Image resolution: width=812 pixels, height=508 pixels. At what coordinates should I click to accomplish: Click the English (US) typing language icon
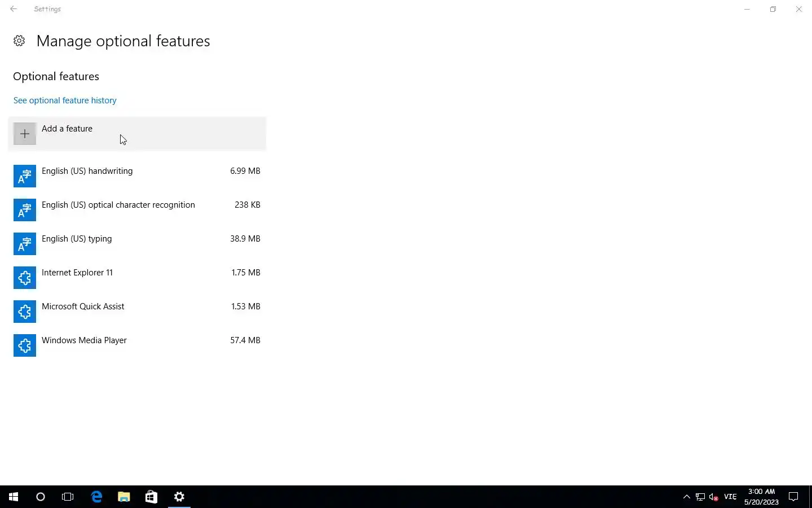[25, 244]
